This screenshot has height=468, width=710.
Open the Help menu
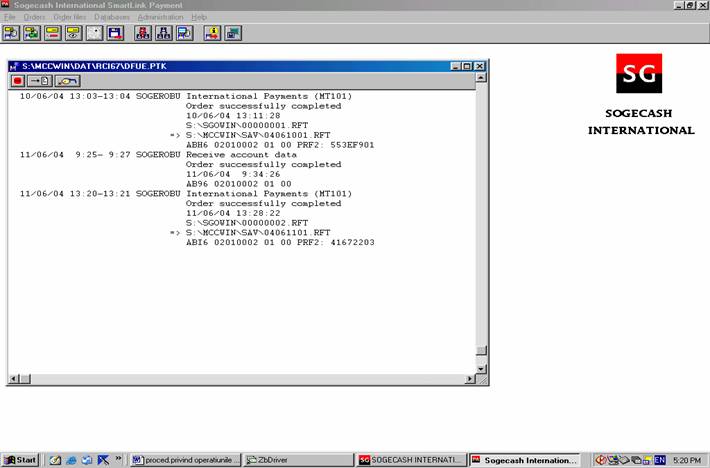[199, 17]
